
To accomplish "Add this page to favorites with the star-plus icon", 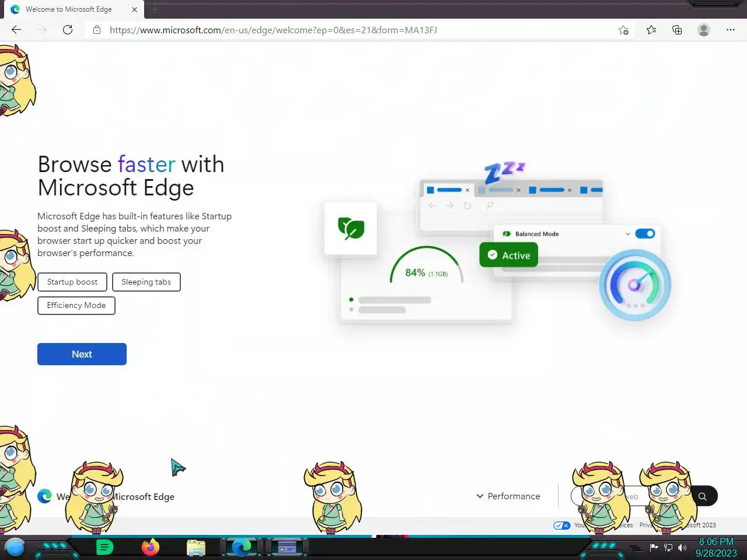I will pos(623,30).
